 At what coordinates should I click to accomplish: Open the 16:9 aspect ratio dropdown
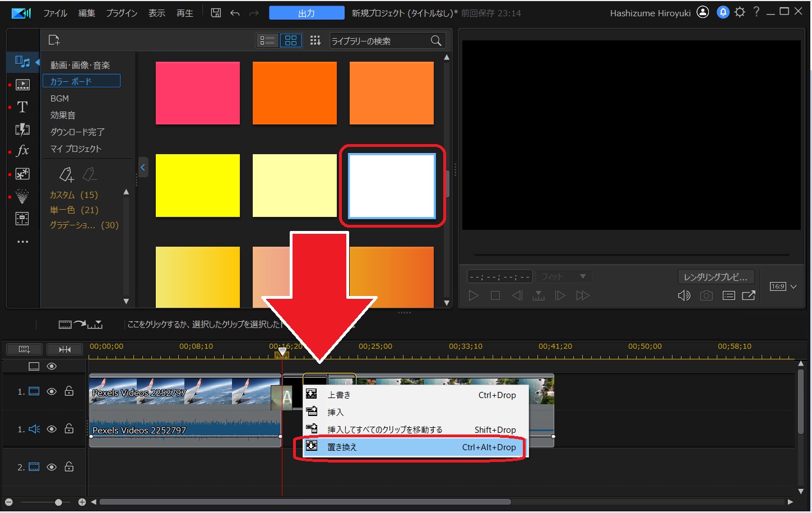click(783, 286)
